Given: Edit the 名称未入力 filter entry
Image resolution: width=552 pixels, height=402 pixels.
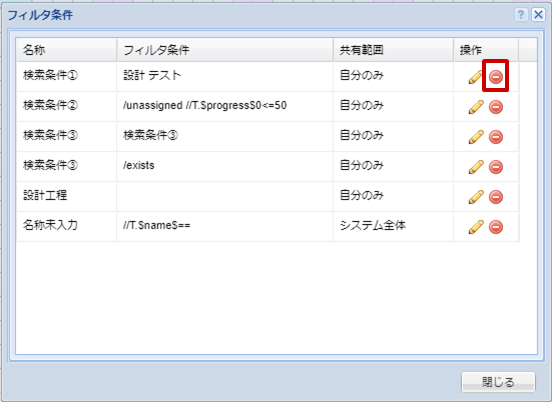Looking at the screenshot, I should tap(476, 226).
